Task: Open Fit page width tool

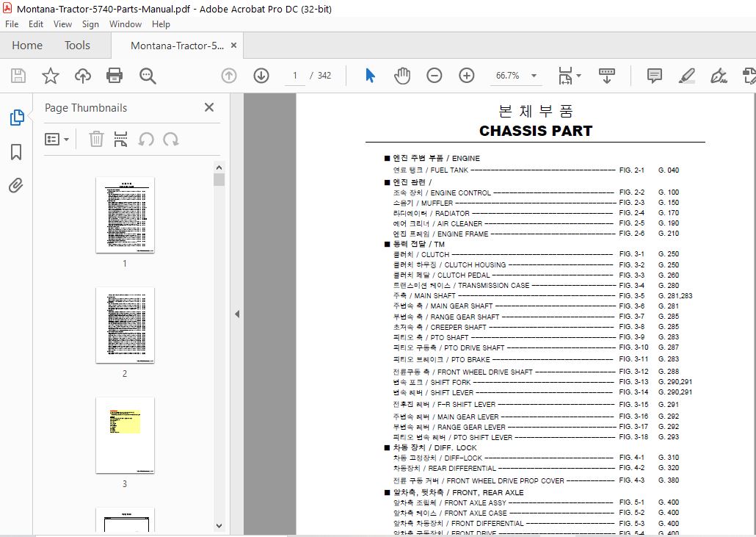Action: pos(565,76)
